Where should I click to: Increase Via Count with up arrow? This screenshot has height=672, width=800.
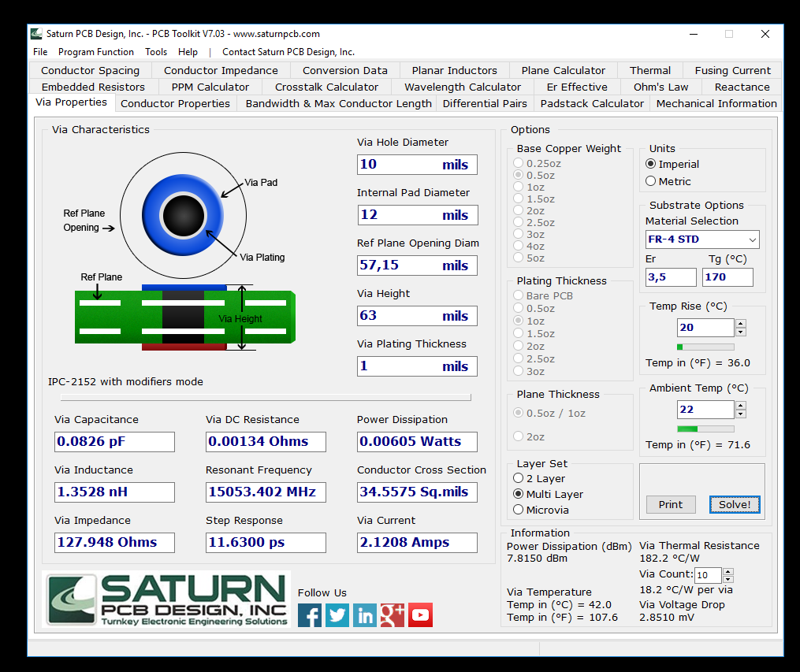[x=728, y=571]
